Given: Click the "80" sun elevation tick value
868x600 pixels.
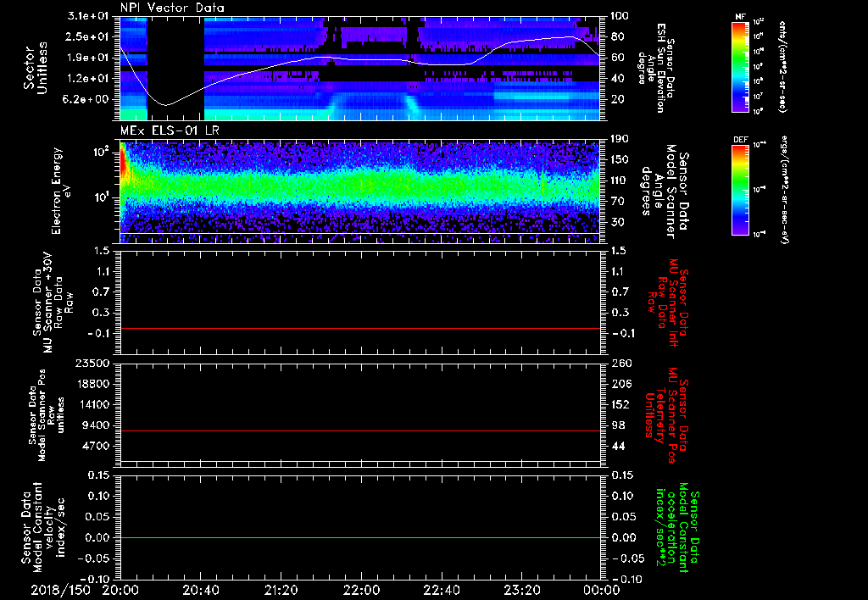Looking at the screenshot, I should coord(617,36).
